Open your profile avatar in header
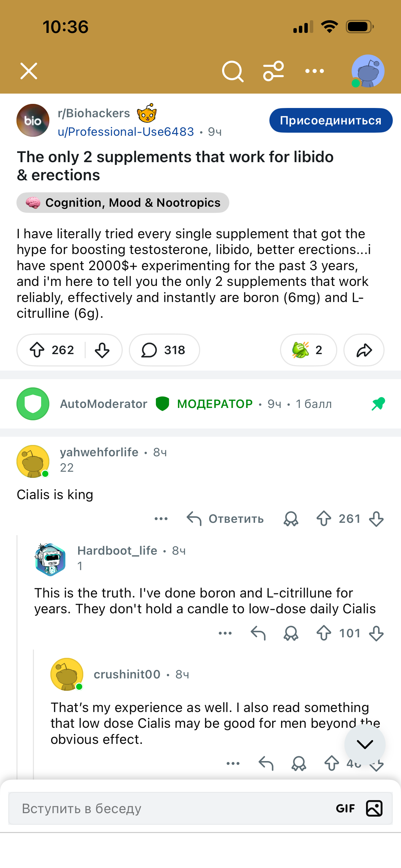The width and height of the screenshot is (401, 868). [368, 71]
